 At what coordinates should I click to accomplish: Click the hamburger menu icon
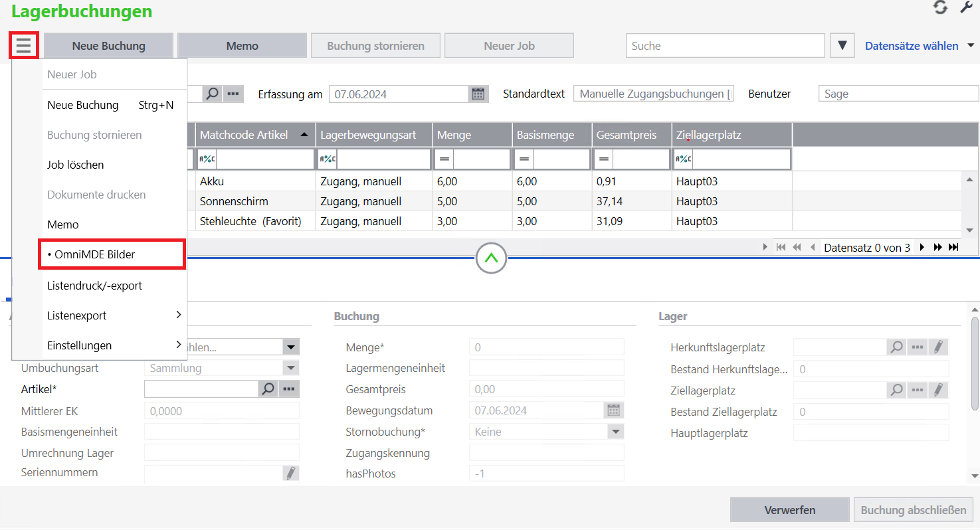24,45
